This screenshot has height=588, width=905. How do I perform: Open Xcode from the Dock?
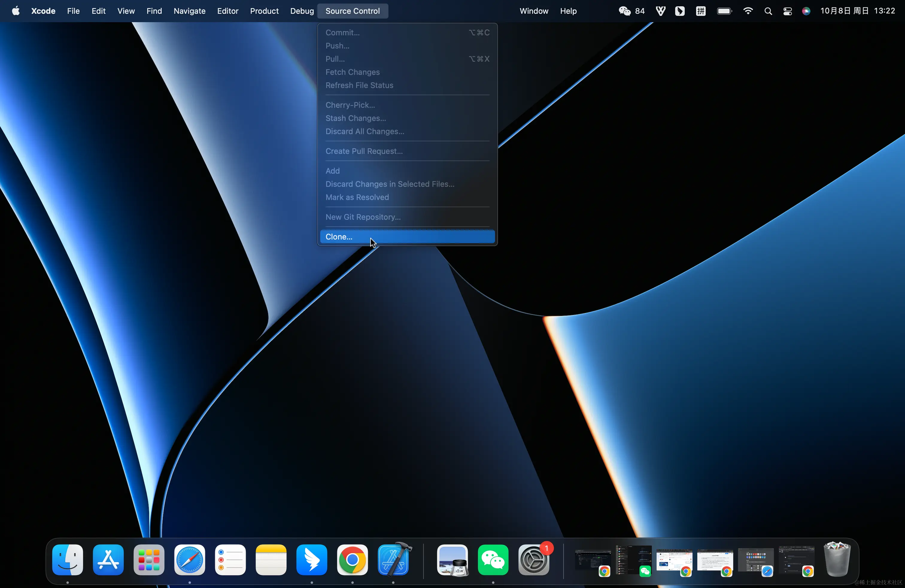tap(393, 560)
